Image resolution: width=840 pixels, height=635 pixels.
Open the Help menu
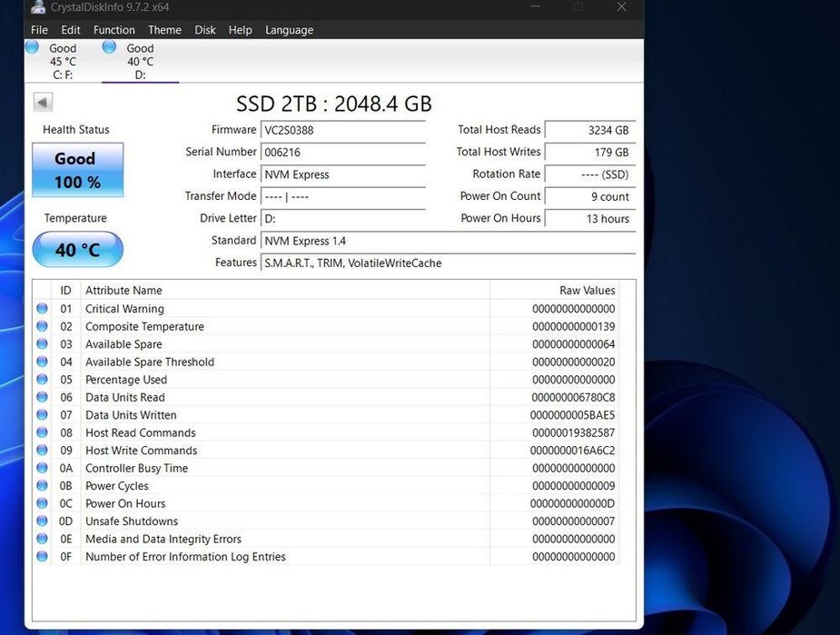tap(240, 30)
